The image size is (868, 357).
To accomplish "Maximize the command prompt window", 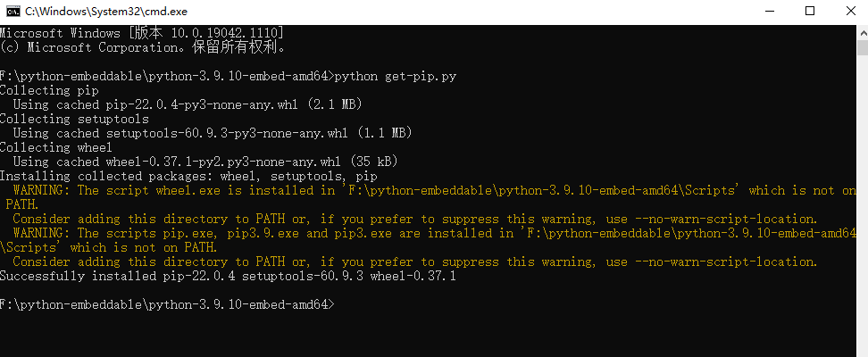I will pyautogui.click(x=809, y=11).
